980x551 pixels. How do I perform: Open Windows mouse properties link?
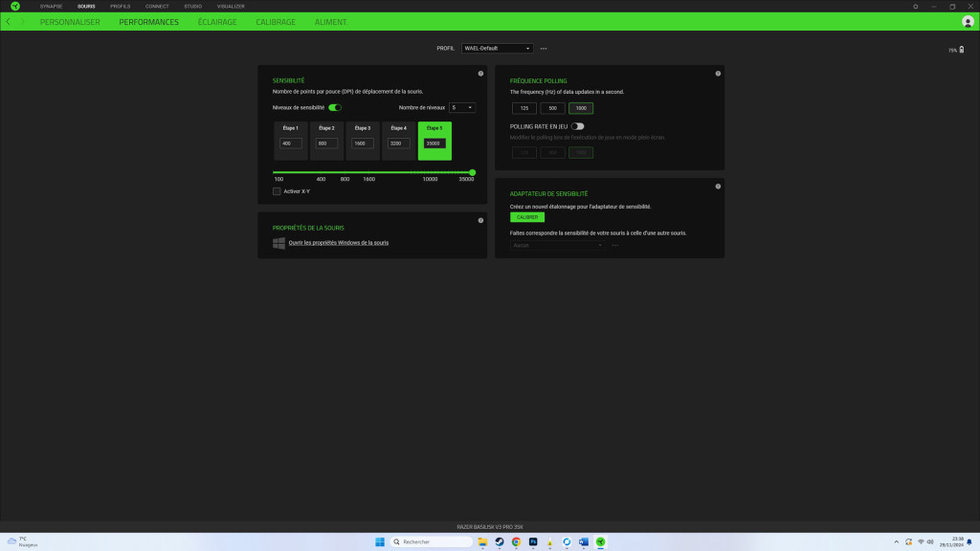338,242
